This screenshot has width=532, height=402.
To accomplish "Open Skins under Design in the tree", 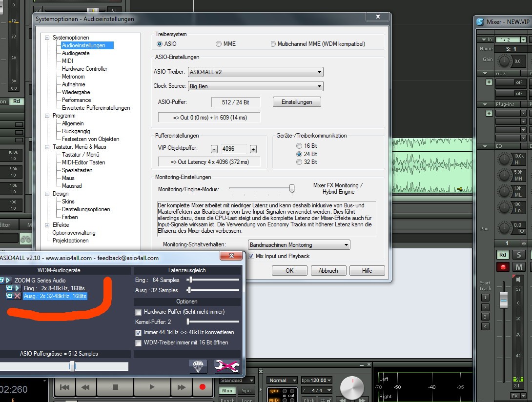I will pyautogui.click(x=68, y=201).
